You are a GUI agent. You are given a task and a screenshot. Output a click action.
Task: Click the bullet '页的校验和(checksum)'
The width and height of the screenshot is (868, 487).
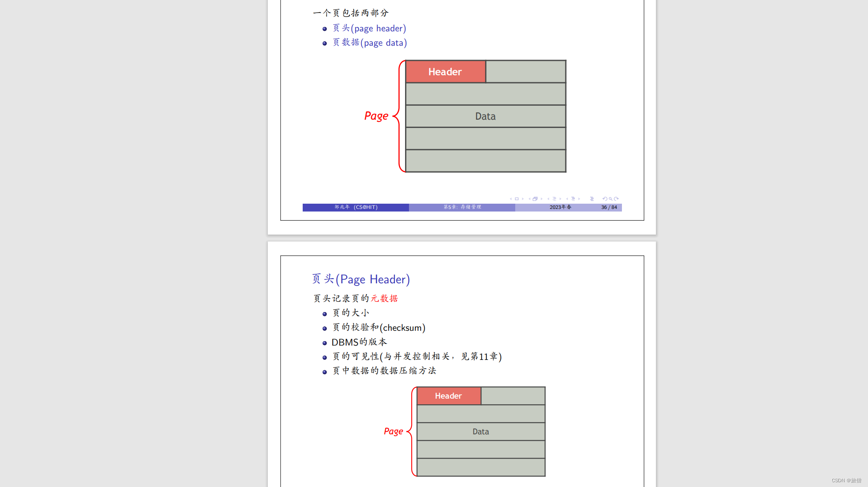coord(379,327)
